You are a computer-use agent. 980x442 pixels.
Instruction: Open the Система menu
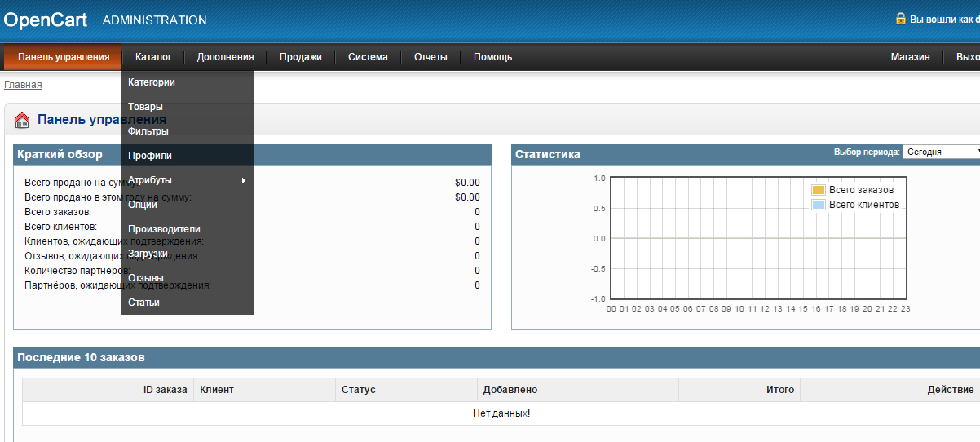coord(368,57)
